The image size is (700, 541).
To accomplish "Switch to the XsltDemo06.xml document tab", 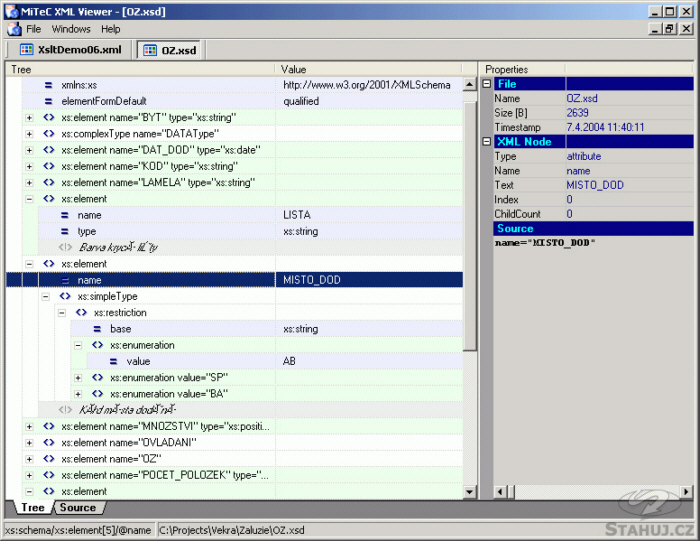I will pyautogui.click(x=71, y=50).
